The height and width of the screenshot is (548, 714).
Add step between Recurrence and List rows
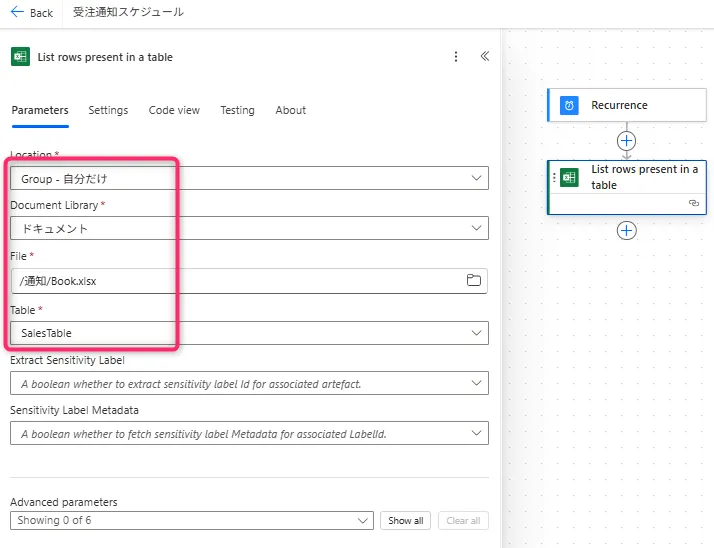pos(626,141)
